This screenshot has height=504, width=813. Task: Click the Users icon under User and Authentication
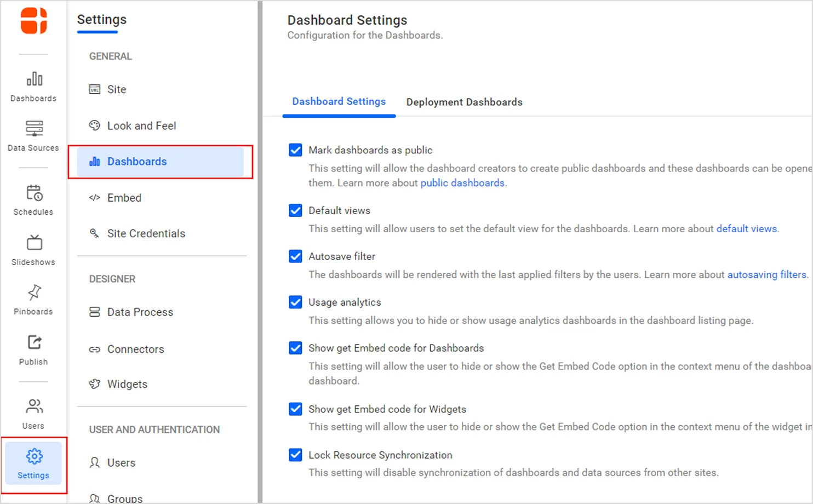pyautogui.click(x=95, y=463)
